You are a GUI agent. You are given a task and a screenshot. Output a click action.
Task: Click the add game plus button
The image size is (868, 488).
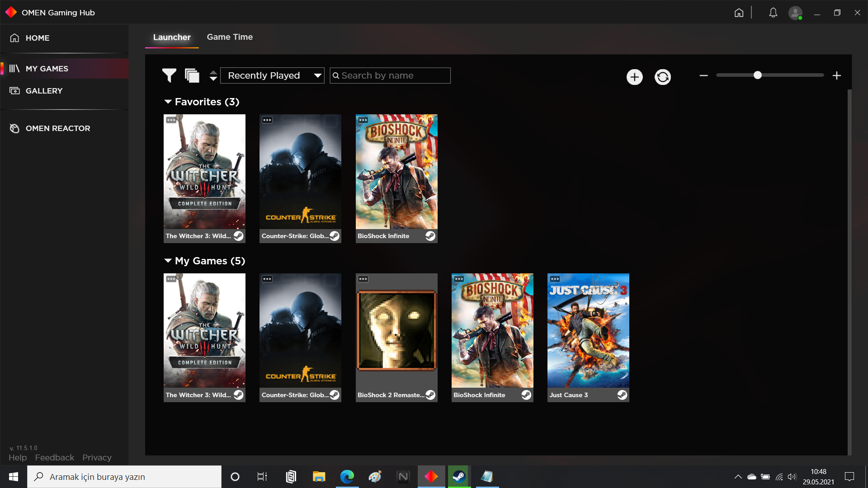[x=634, y=77]
